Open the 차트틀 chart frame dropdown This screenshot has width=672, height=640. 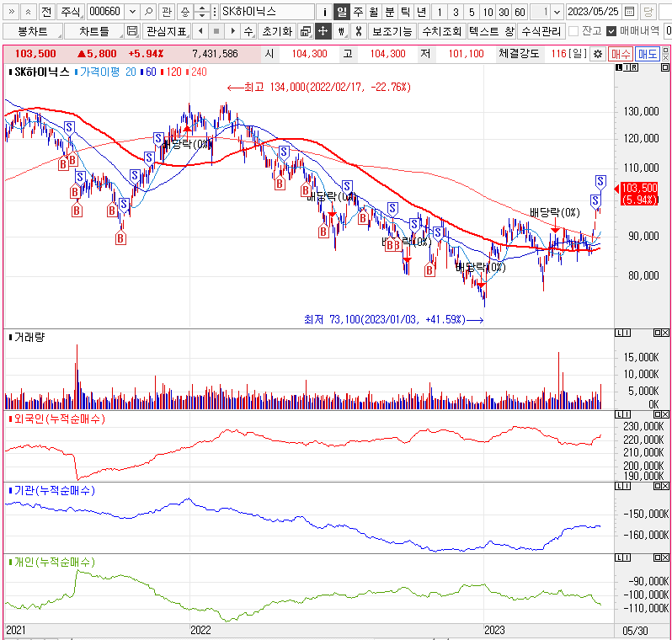click(x=94, y=31)
